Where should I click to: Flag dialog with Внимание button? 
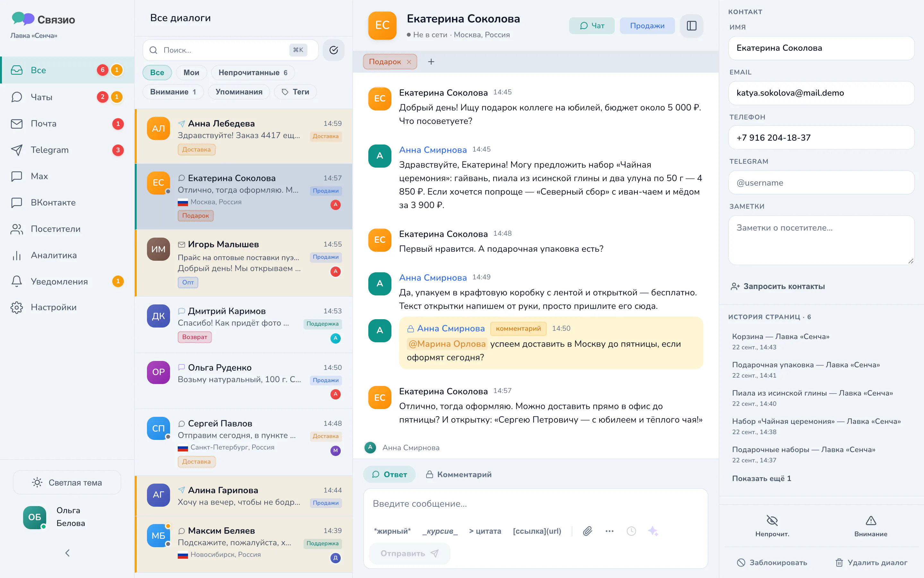(x=870, y=526)
